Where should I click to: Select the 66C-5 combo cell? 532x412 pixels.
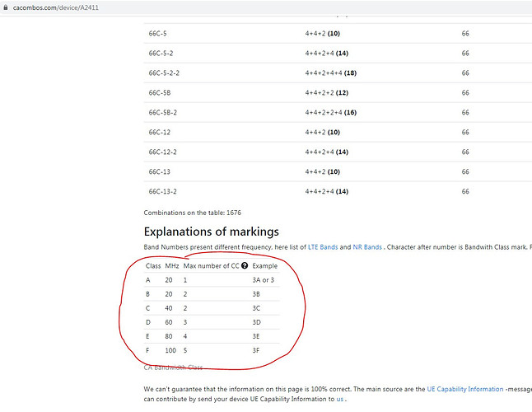click(x=157, y=34)
